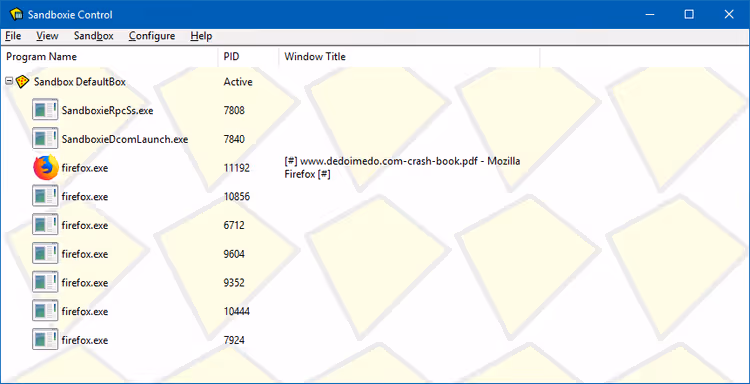
Task: Click PID value 11192
Action: tap(236, 168)
